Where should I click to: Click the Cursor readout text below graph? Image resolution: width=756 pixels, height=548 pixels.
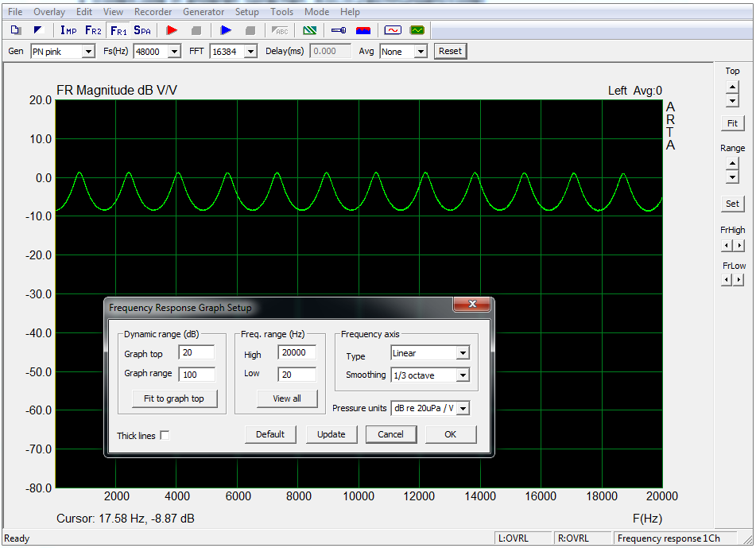pos(126,519)
